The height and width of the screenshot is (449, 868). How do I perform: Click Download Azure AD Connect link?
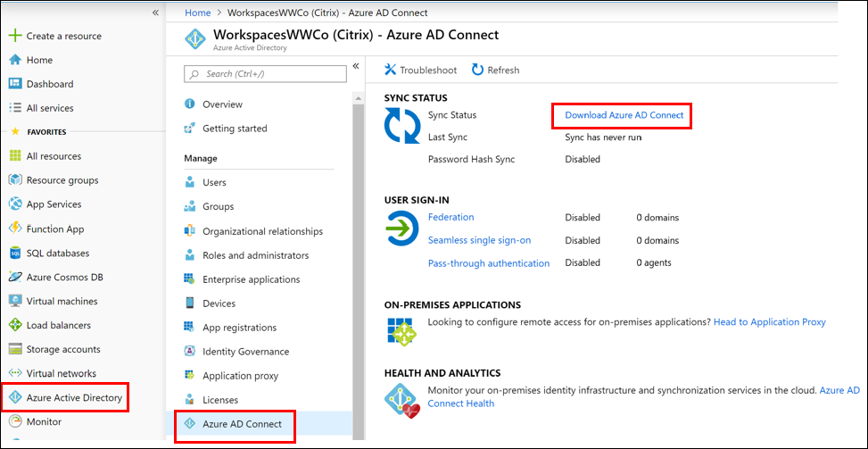point(624,115)
